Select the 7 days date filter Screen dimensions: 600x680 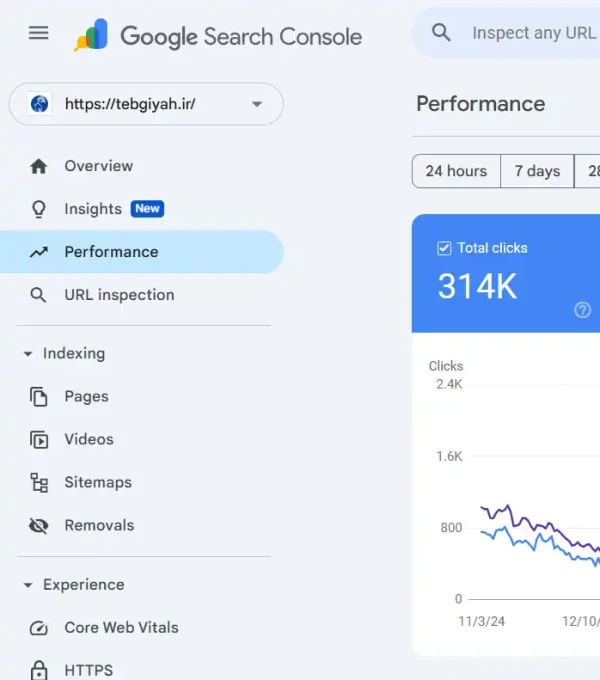[537, 171]
